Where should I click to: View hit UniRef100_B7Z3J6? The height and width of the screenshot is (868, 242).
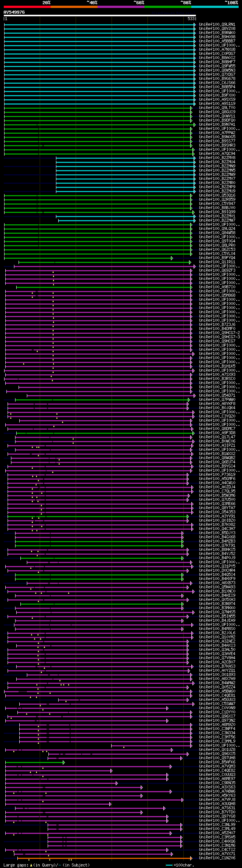(x=217, y=325)
